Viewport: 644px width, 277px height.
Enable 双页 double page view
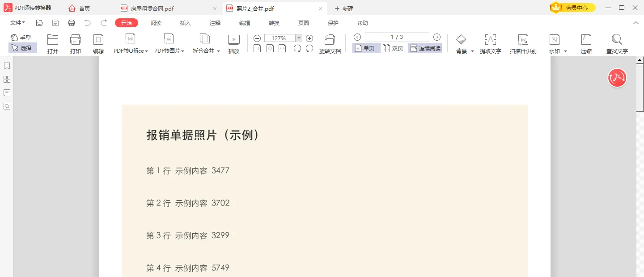pyautogui.click(x=393, y=48)
